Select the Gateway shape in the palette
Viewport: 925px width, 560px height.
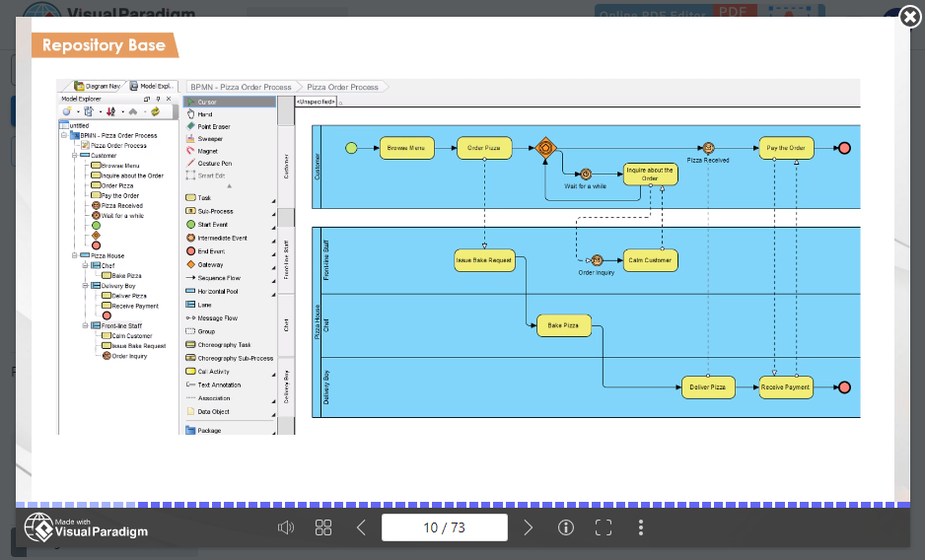pos(210,264)
